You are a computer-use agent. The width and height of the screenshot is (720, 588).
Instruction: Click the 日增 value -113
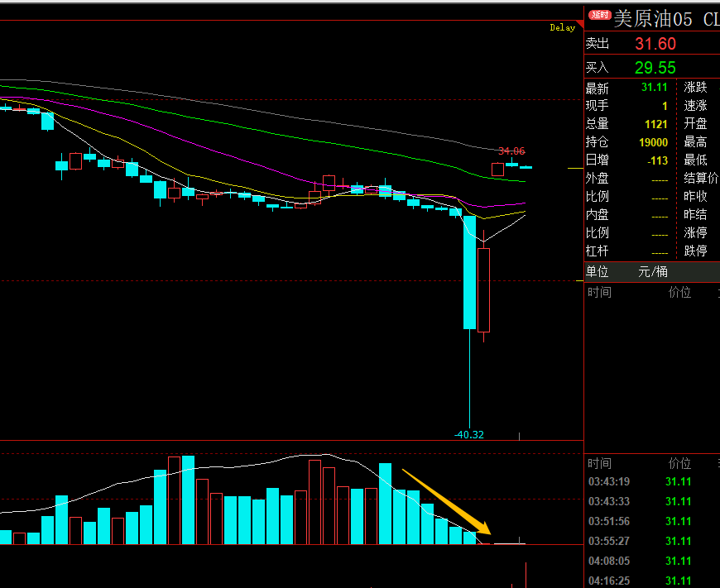tap(658, 160)
